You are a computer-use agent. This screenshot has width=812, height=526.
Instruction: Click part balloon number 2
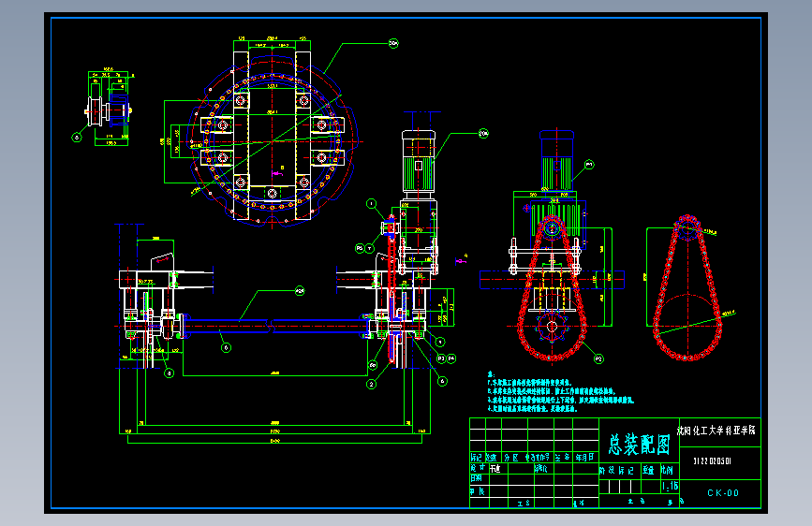tap(371, 384)
